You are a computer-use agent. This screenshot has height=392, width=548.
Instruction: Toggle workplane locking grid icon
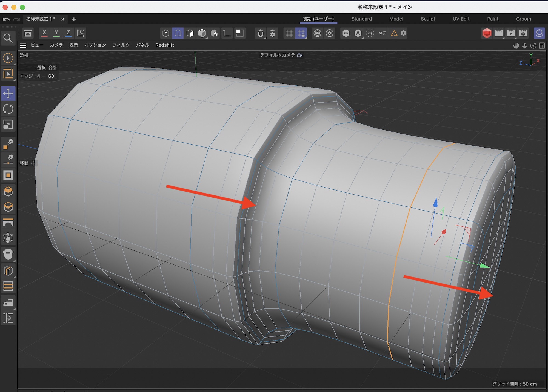coord(301,33)
